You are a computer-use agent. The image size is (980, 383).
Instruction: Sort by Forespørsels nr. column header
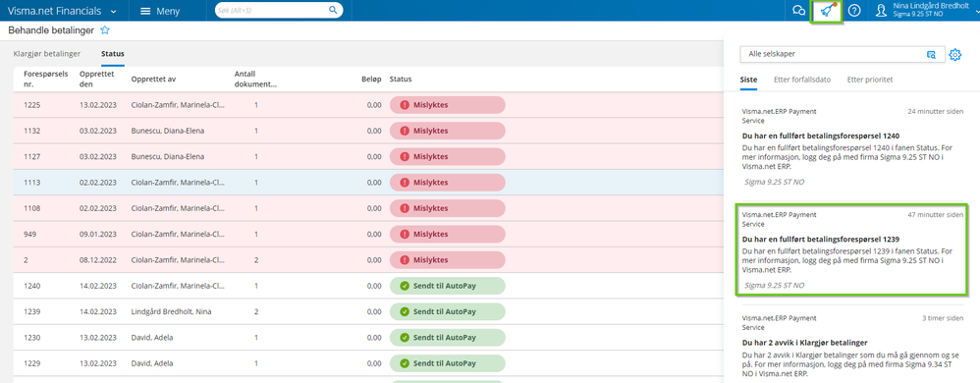tap(45, 79)
